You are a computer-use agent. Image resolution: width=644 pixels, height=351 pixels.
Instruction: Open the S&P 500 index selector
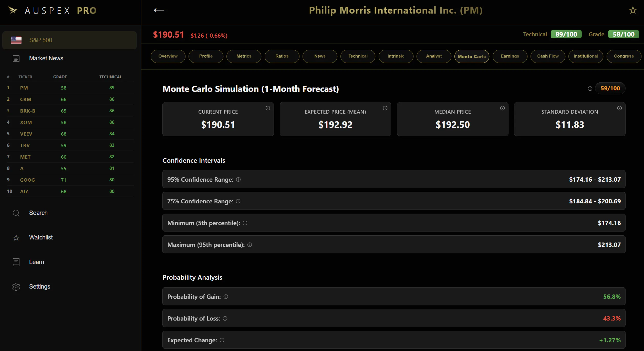(x=69, y=40)
